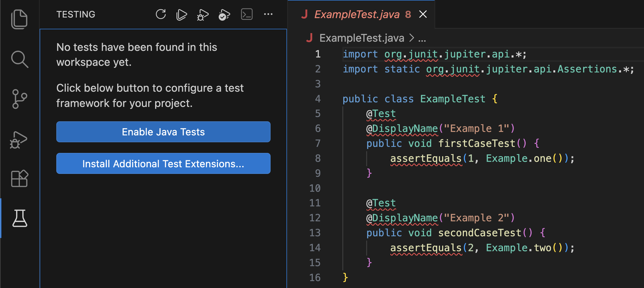Click the Java file icon in breadcrumb
The height and width of the screenshot is (288, 644).
[309, 38]
